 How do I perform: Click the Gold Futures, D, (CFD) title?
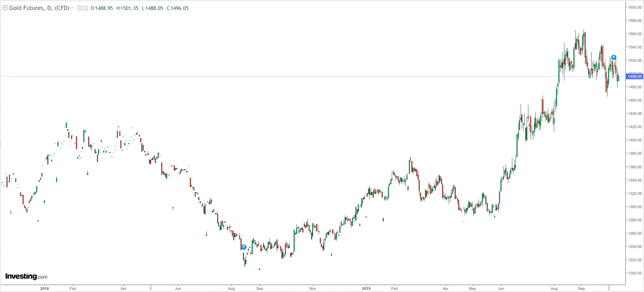coord(39,8)
